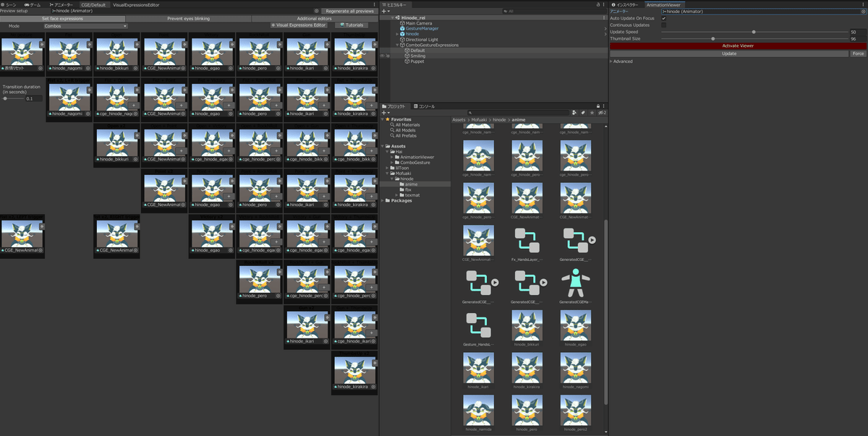
Task: Click the red Activate Viewer button
Action: pyautogui.click(x=738, y=46)
